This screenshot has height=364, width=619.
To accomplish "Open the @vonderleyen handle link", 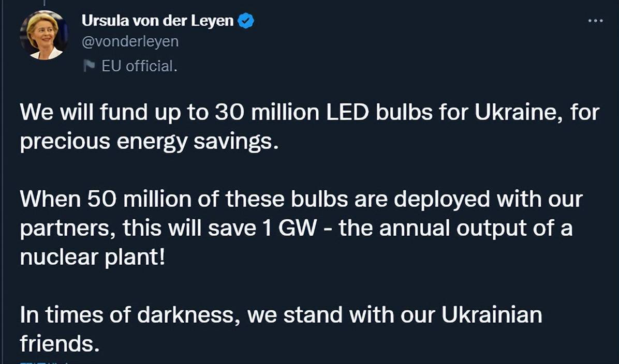I will [x=130, y=41].
